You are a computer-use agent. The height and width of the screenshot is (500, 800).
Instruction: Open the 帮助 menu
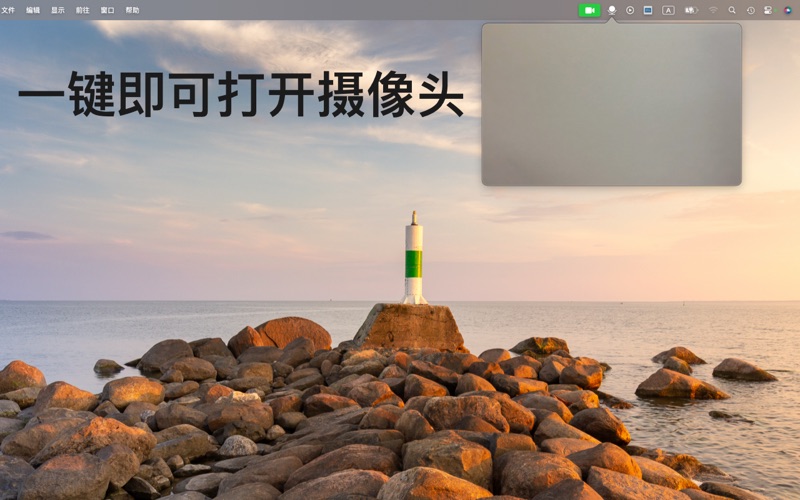coord(132,10)
